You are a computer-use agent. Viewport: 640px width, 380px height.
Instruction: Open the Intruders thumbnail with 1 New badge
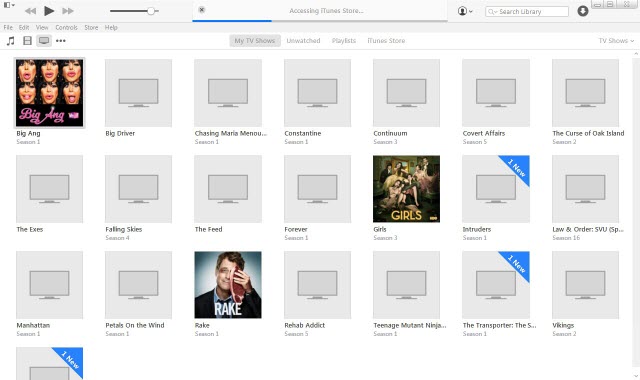point(496,189)
